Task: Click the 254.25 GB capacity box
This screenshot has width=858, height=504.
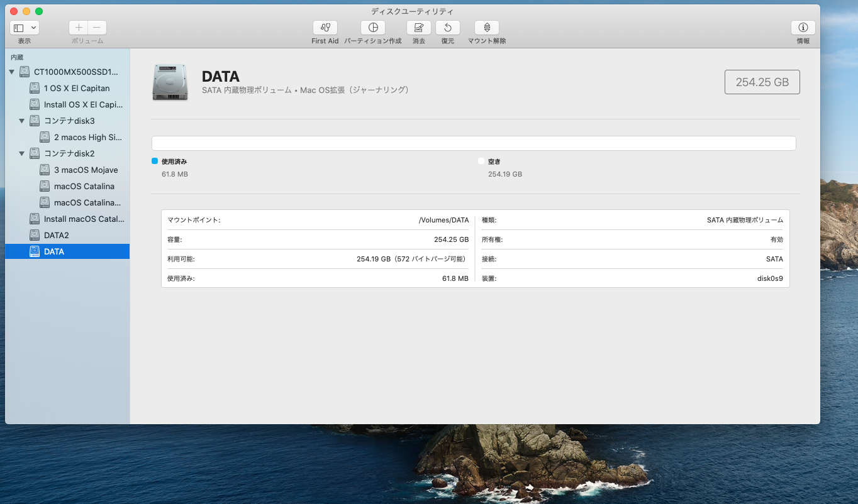Action: click(762, 82)
